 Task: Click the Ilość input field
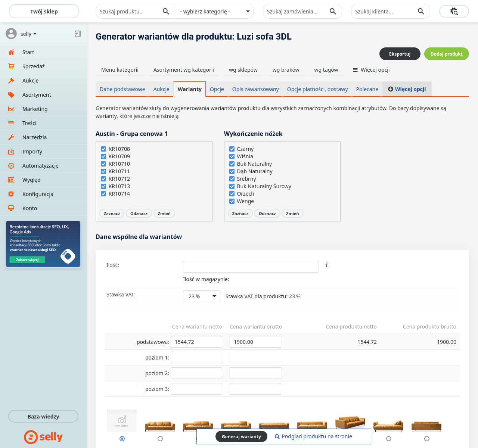(x=251, y=267)
